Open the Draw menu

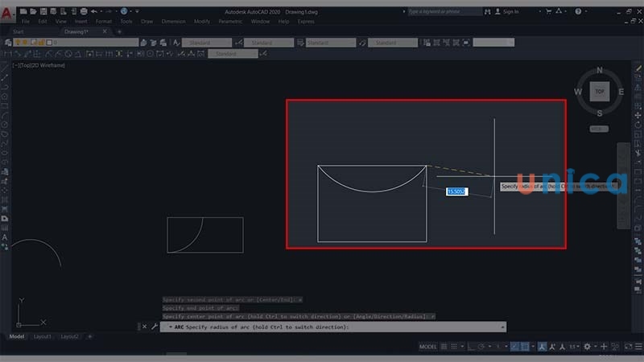147,21
